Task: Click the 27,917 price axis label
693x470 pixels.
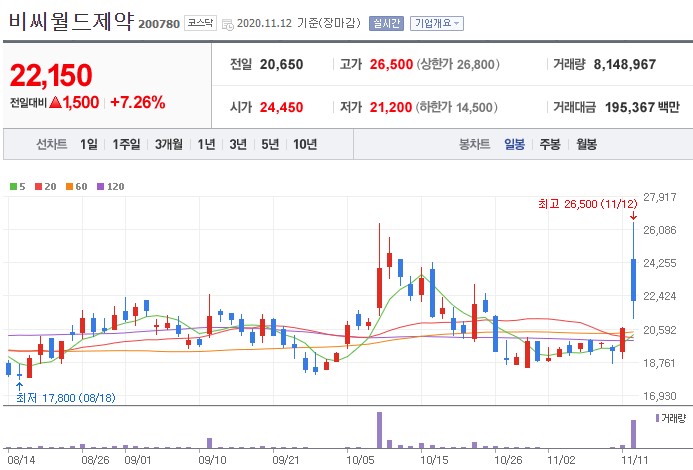Action: pyautogui.click(x=659, y=197)
